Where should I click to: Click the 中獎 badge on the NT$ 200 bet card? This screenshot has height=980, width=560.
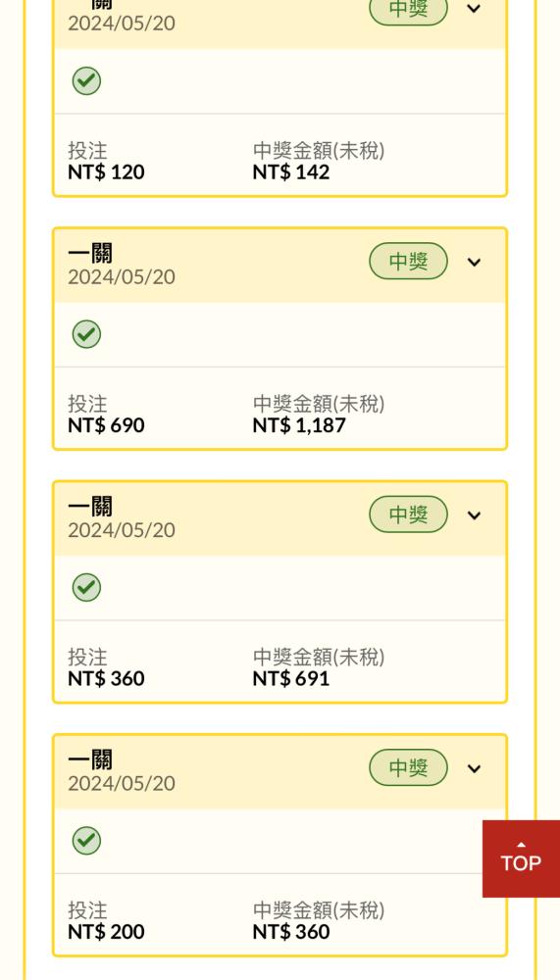409,767
